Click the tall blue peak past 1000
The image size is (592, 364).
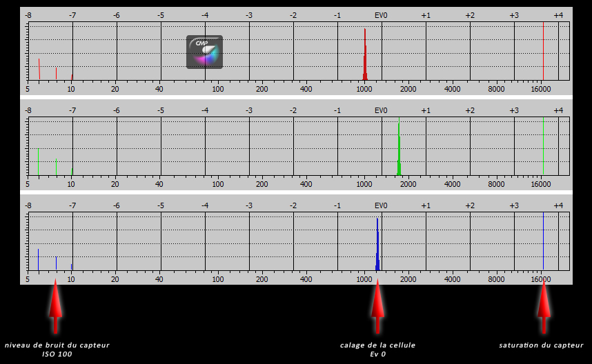coord(377,244)
